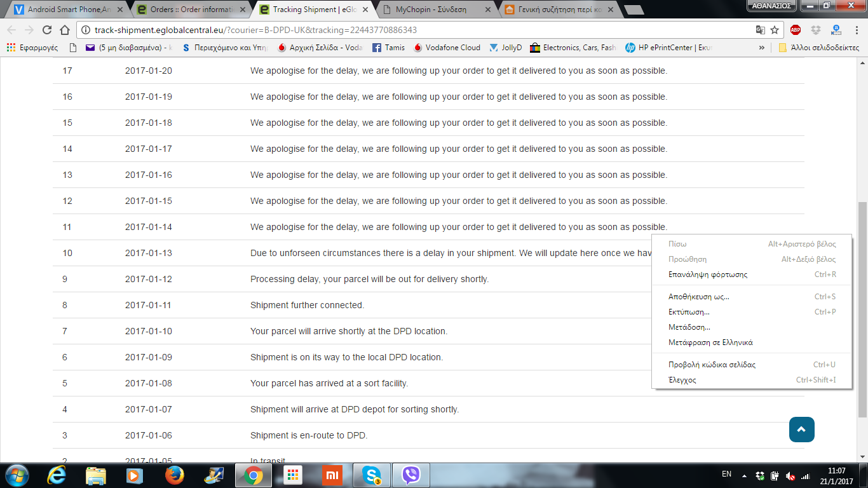Image resolution: width=868 pixels, height=488 pixels.
Task: Switch to Chrome in the taskbar
Action: [x=253, y=475]
